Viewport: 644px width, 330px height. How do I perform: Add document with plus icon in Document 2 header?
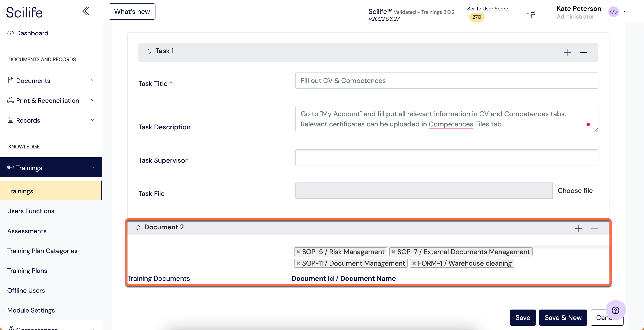pos(578,229)
